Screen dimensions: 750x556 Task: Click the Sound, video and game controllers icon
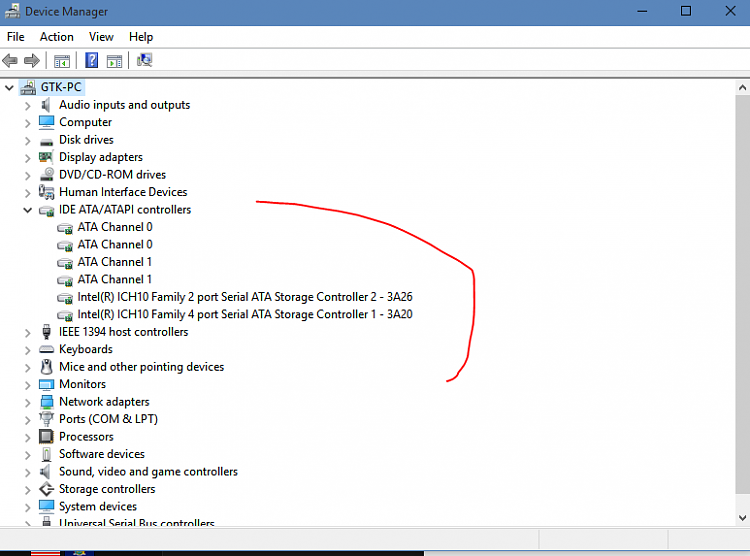click(45, 472)
